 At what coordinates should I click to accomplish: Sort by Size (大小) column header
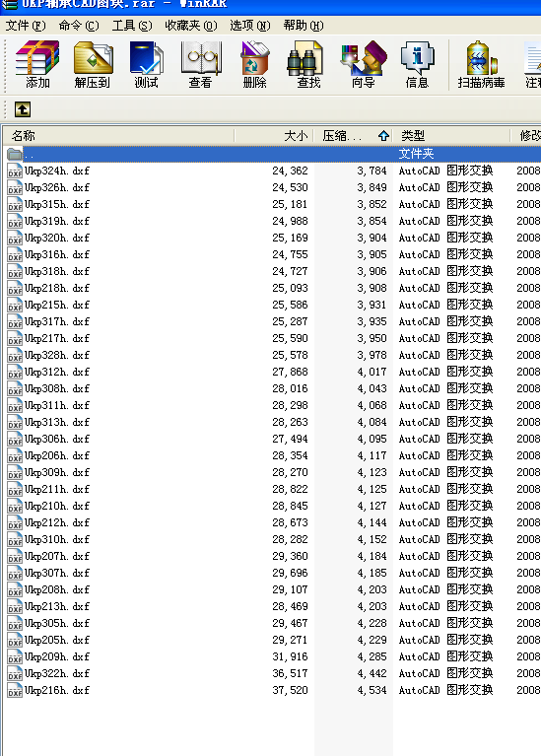point(274,135)
